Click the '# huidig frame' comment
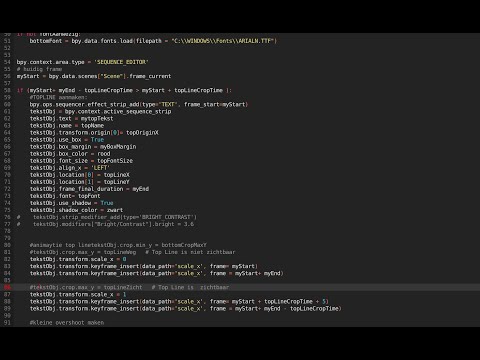The width and height of the screenshot is (480, 360). [39, 69]
